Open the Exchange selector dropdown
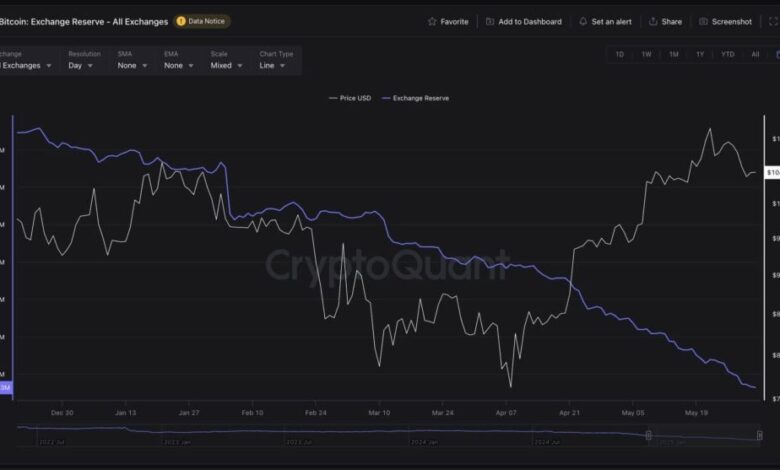Screen dimensions: 780x470 (26, 65)
